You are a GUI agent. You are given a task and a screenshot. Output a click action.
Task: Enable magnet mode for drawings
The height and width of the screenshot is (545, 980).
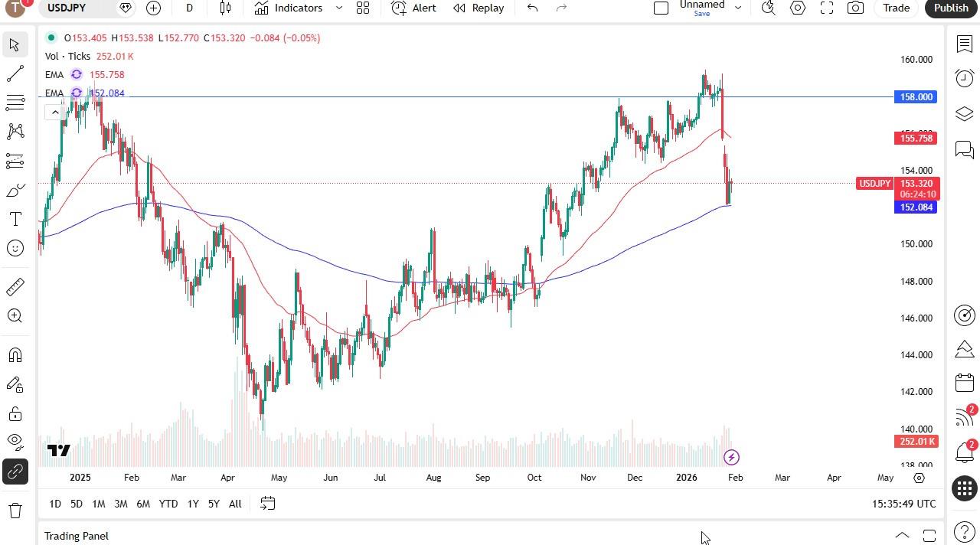[x=15, y=354]
